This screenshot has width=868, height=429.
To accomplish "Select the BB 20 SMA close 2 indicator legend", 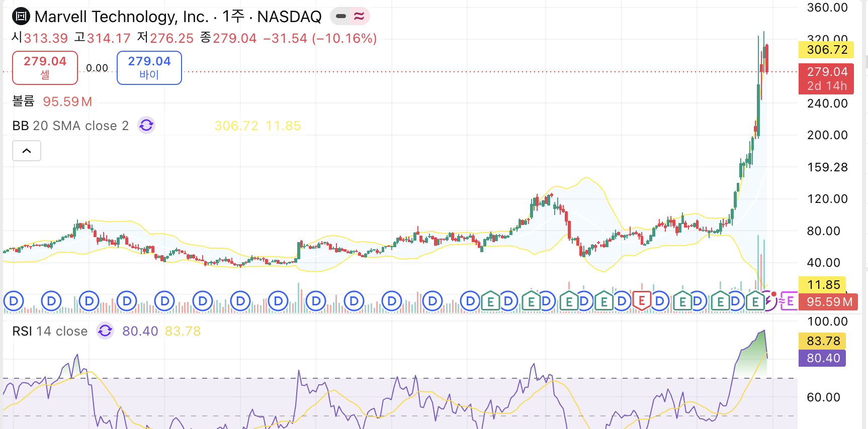I will [x=70, y=126].
